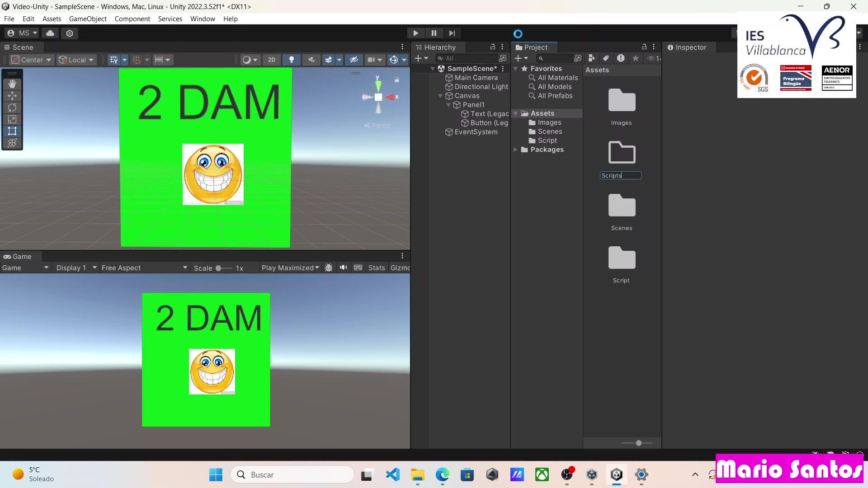Open the GameObject menu

pyautogui.click(x=88, y=19)
